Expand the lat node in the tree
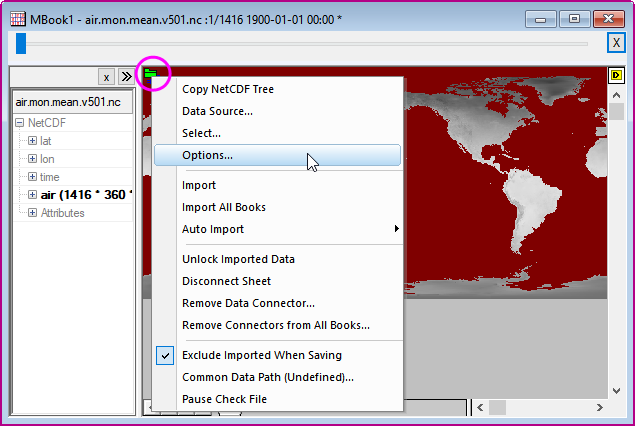 [x=33, y=141]
